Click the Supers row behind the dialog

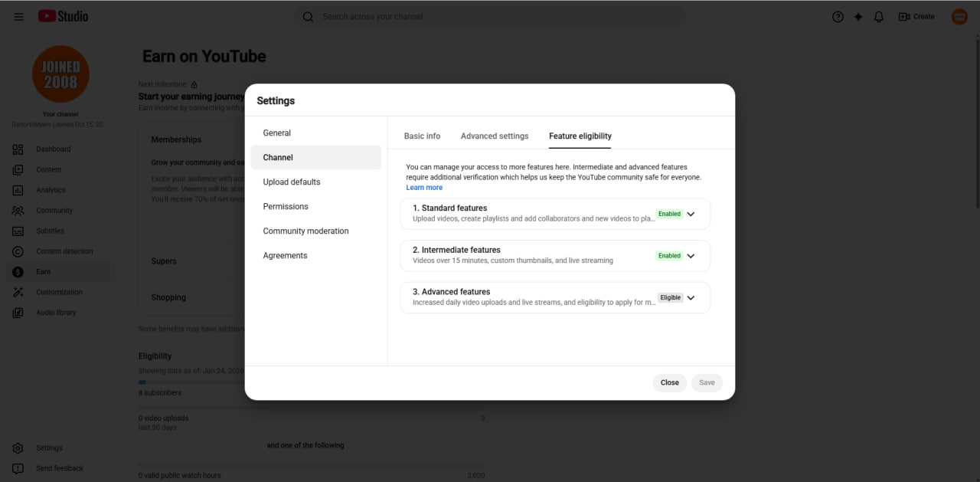coord(164,261)
